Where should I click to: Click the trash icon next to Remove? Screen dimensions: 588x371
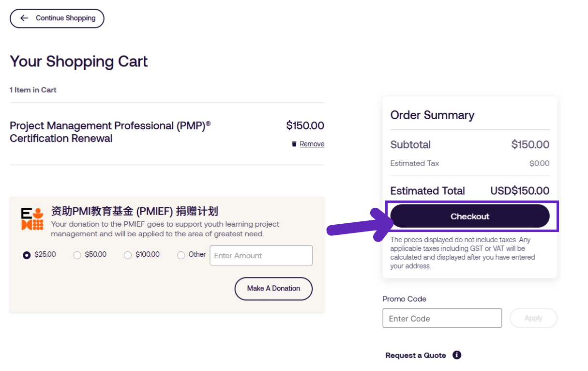pyautogui.click(x=294, y=144)
